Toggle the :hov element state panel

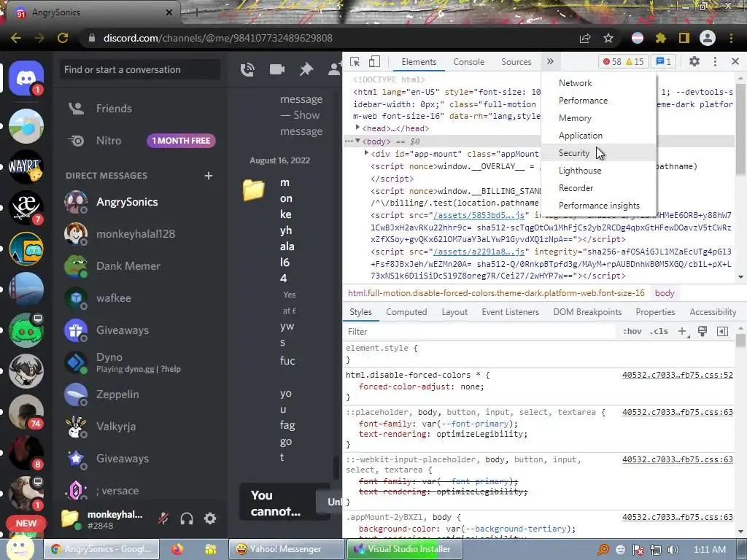tap(632, 332)
